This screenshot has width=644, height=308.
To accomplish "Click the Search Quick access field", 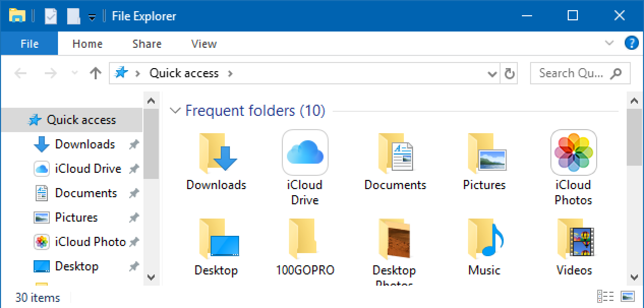I will pyautogui.click(x=580, y=74).
